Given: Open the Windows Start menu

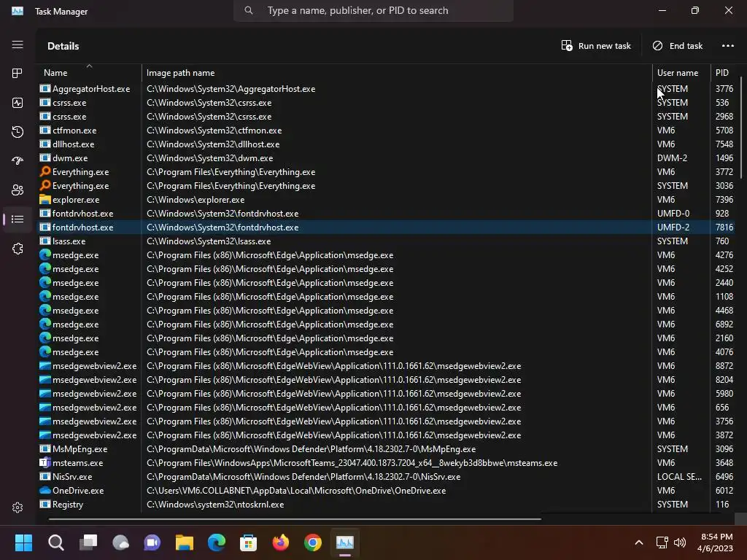Looking at the screenshot, I should pos(23,542).
